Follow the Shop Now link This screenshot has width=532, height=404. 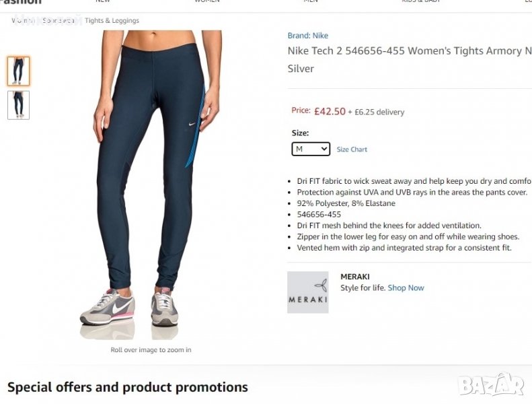(x=406, y=288)
